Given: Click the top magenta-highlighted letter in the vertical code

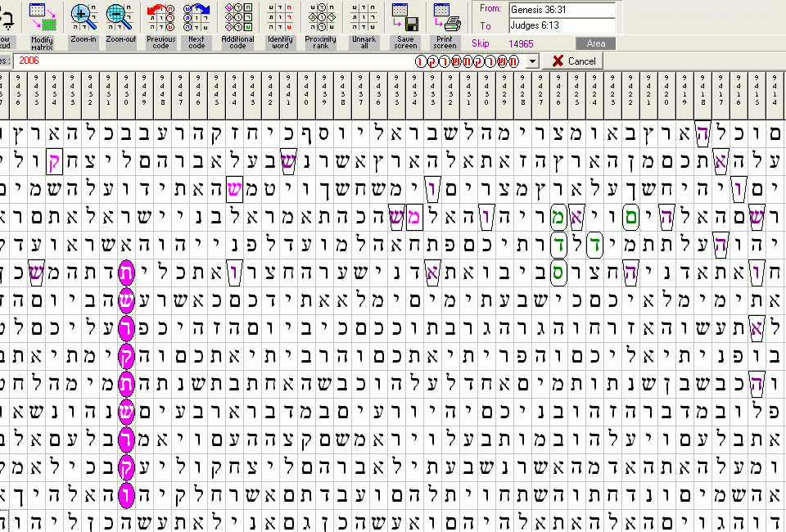Looking at the screenshot, I should (x=127, y=273).
